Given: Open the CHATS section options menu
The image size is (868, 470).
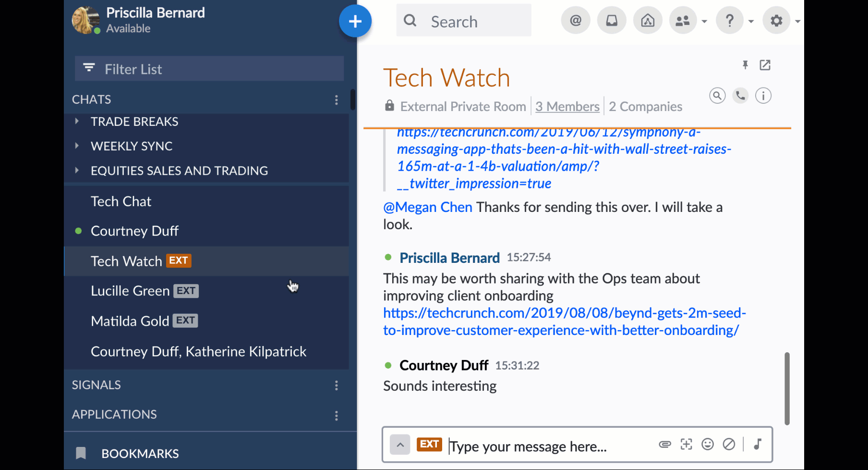Looking at the screenshot, I should (336, 100).
